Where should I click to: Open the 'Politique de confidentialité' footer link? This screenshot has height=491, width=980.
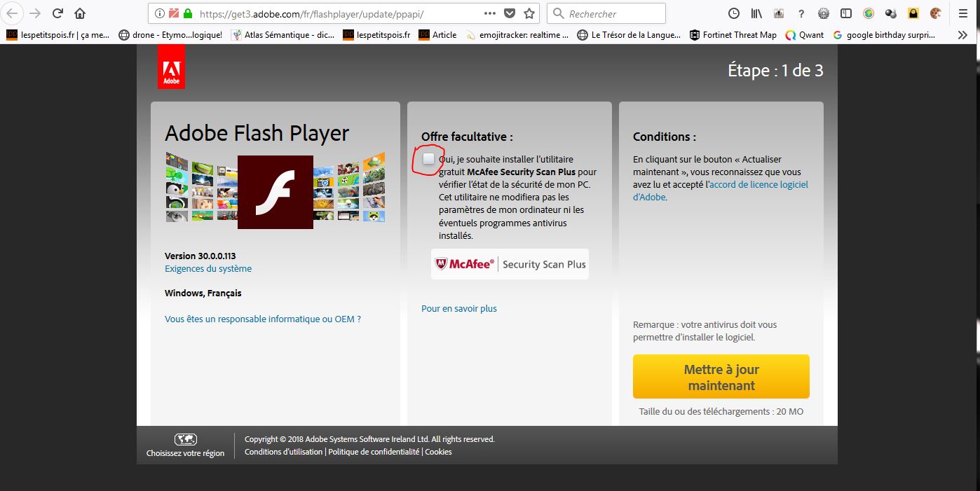[x=374, y=452]
